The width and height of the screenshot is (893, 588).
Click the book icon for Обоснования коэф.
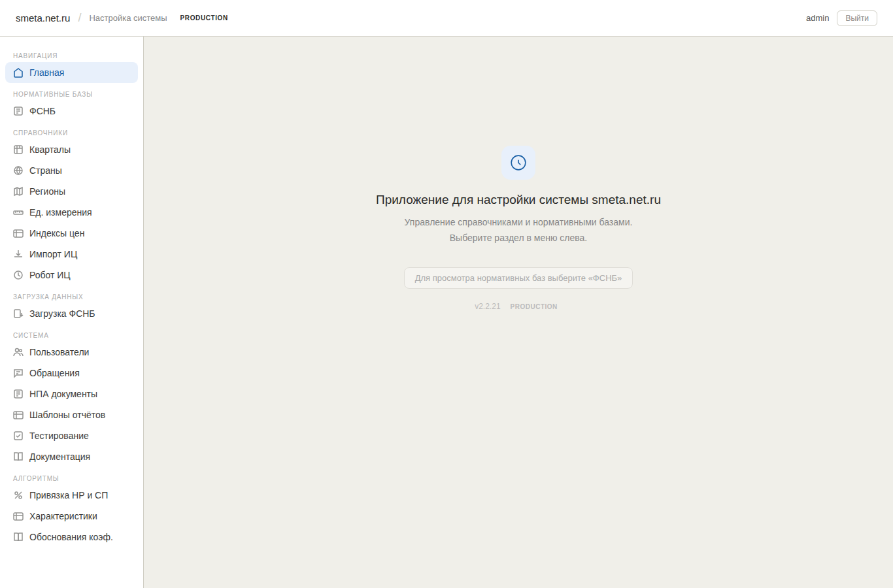(x=18, y=537)
